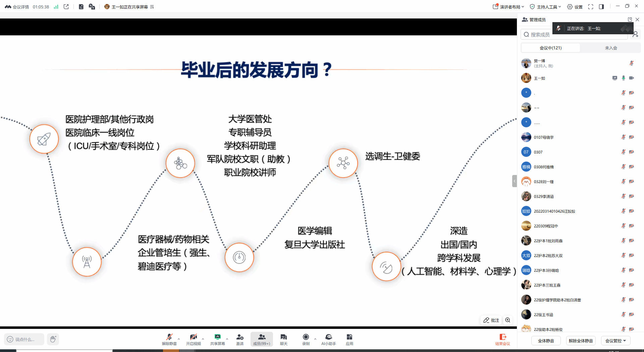Click the 邀请 invite icon

239,339
